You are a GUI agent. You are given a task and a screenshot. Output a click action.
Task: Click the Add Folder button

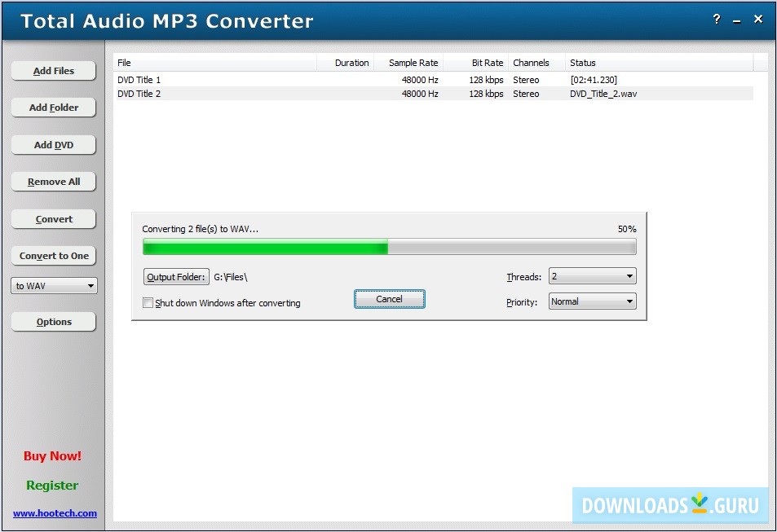click(x=53, y=108)
